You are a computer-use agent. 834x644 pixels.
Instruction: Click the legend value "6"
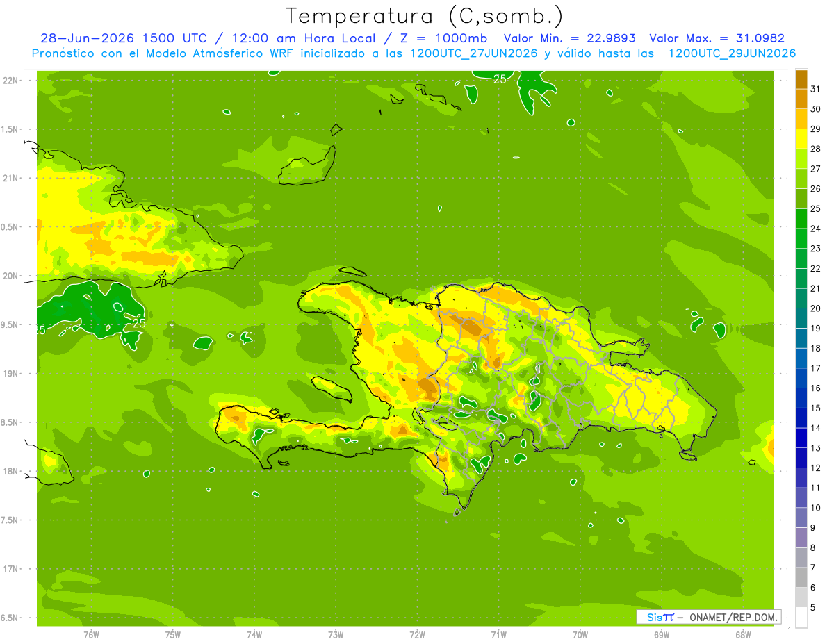click(813, 588)
